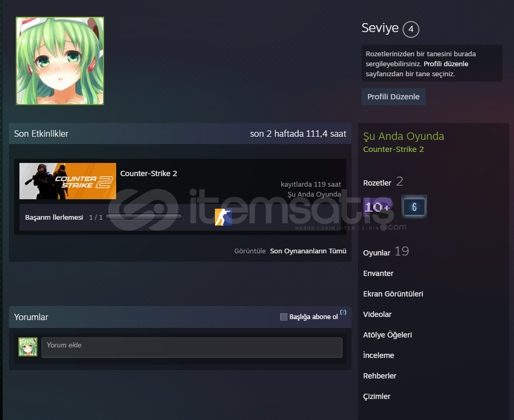Click the small avatar beside comment box

28,347
